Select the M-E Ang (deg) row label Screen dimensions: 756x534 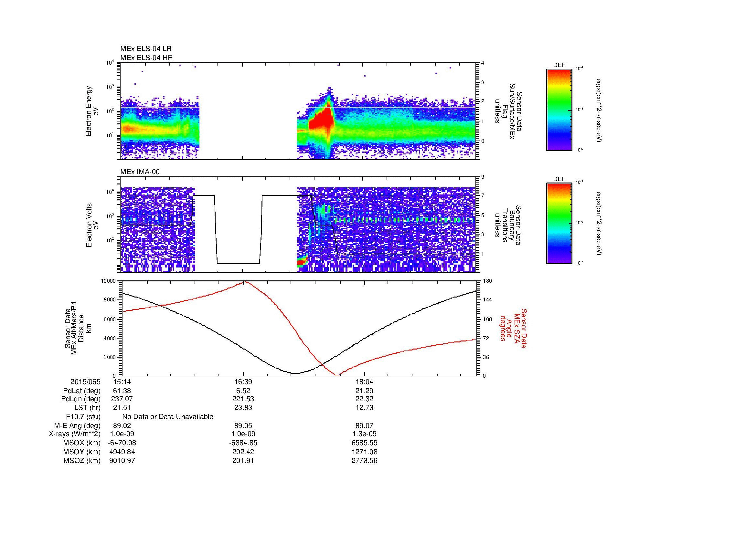77,425
